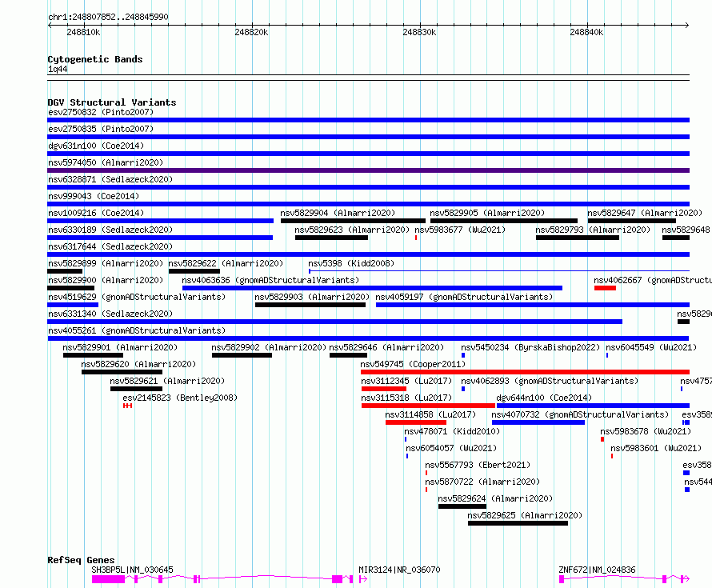Select the red nsv549745 (Cooper2011) bar
This screenshot has width=712, height=588.
tap(526, 372)
